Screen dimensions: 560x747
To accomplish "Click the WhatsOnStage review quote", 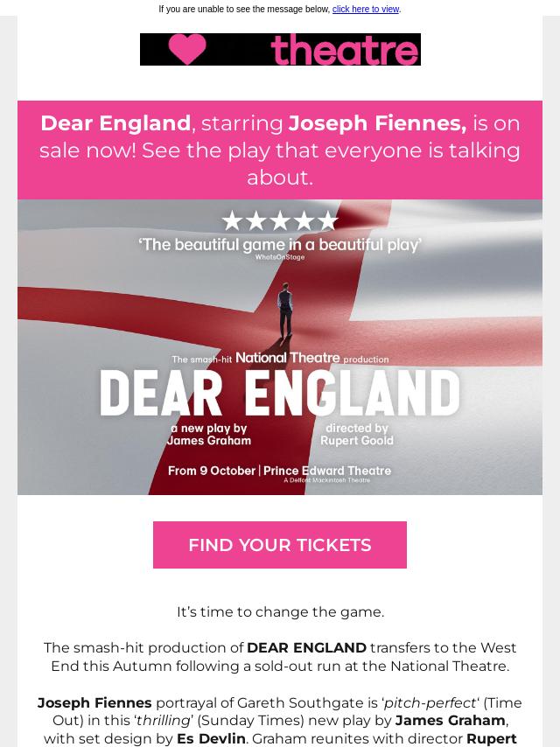I will (x=280, y=244).
